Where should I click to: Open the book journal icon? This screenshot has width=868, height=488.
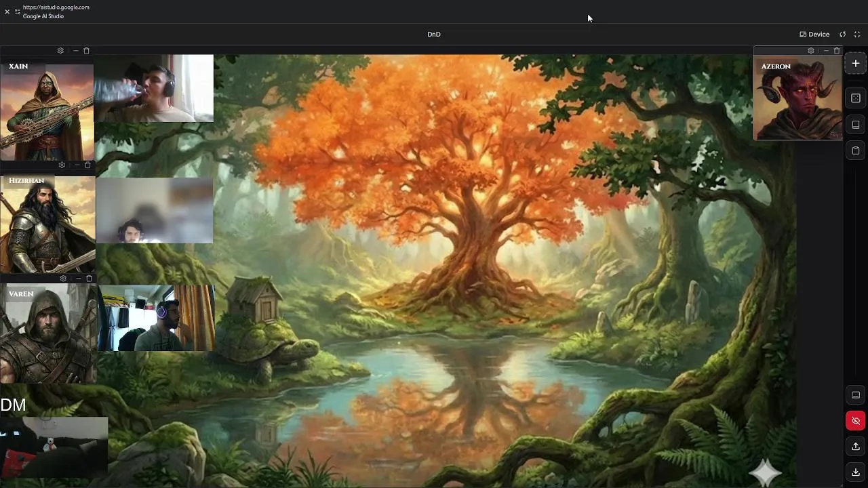point(856,125)
